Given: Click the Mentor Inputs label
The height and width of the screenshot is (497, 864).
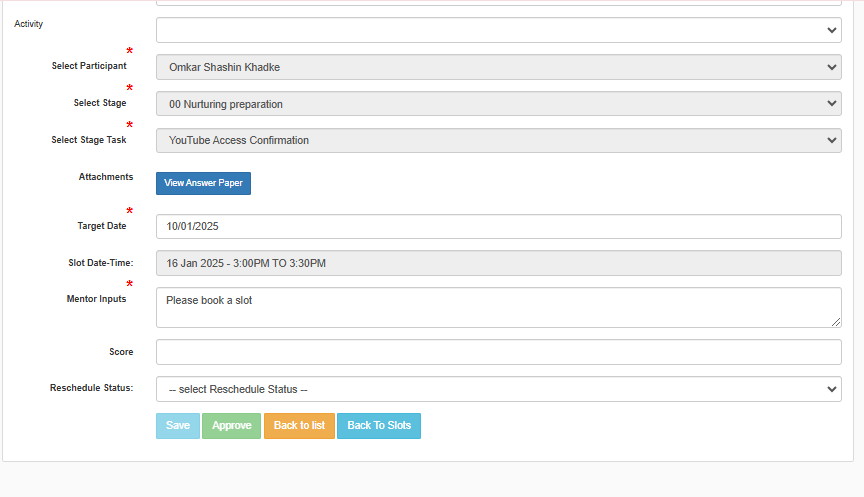Looking at the screenshot, I should pos(96,299).
